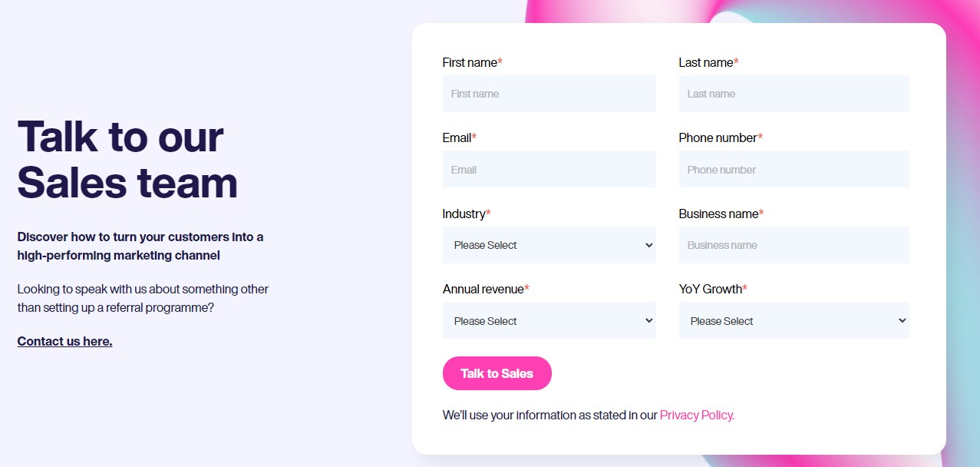
Task: Focus the Last name text box
Action: coord(794,94)
